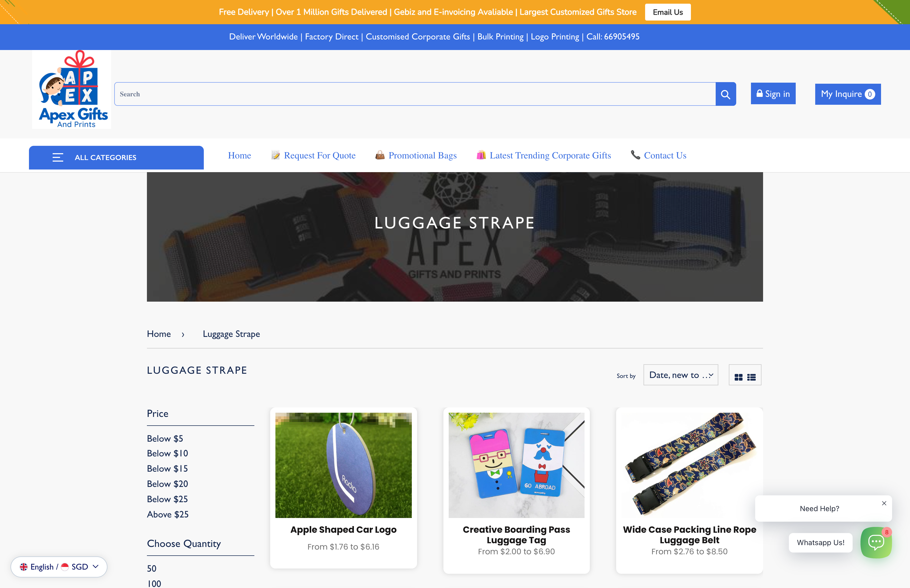Open Latest Trending Corporate Gifts menu
The height and width of the screenshot is (588, 910).
550,155
